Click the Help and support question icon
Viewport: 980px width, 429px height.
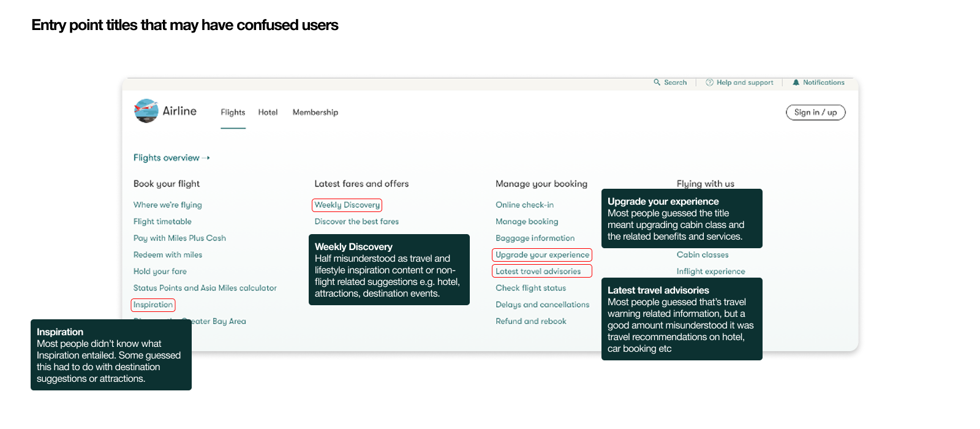pyautogui.click(x=709, y=82)
